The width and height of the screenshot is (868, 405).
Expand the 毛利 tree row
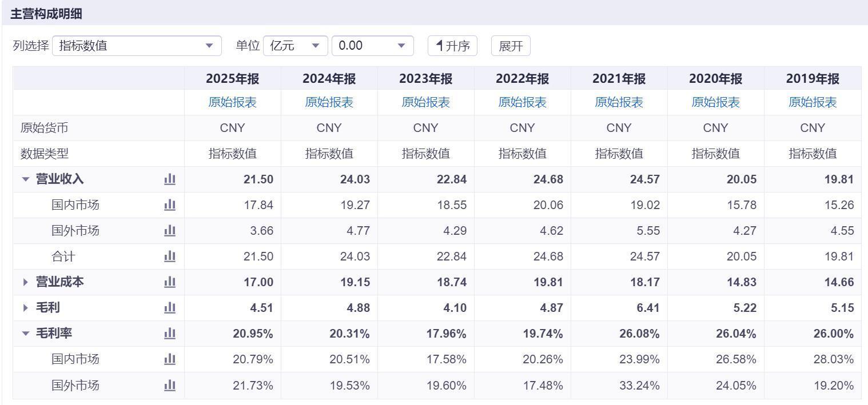click(25, 308)
